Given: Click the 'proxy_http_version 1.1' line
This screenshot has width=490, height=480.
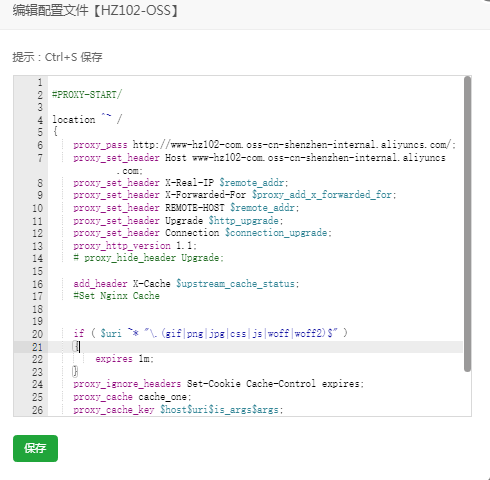Looking at the screenshot, I should (135, 246).
